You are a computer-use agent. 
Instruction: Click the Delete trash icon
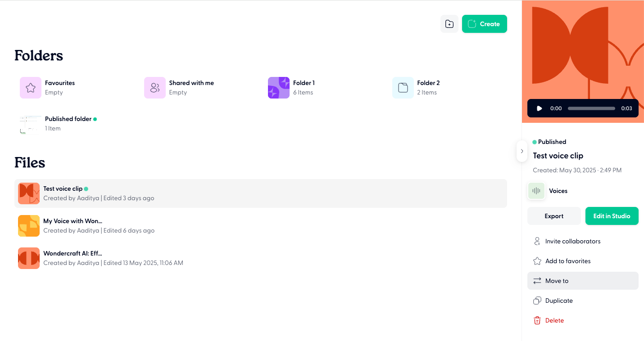click(x=537, y=320)
